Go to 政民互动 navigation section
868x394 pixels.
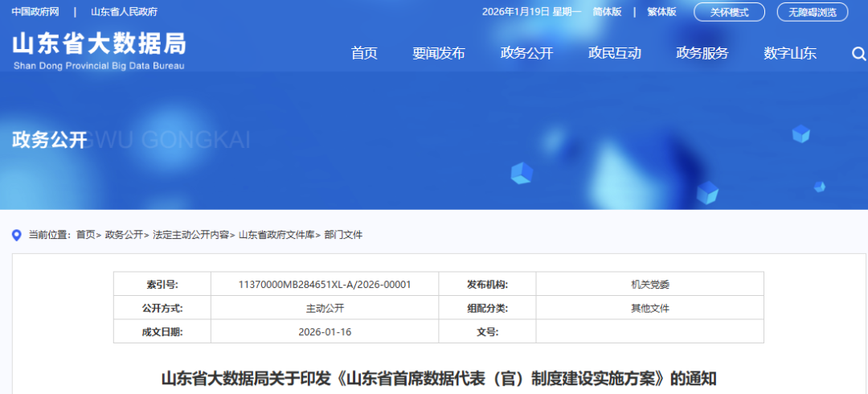(615, 54)
